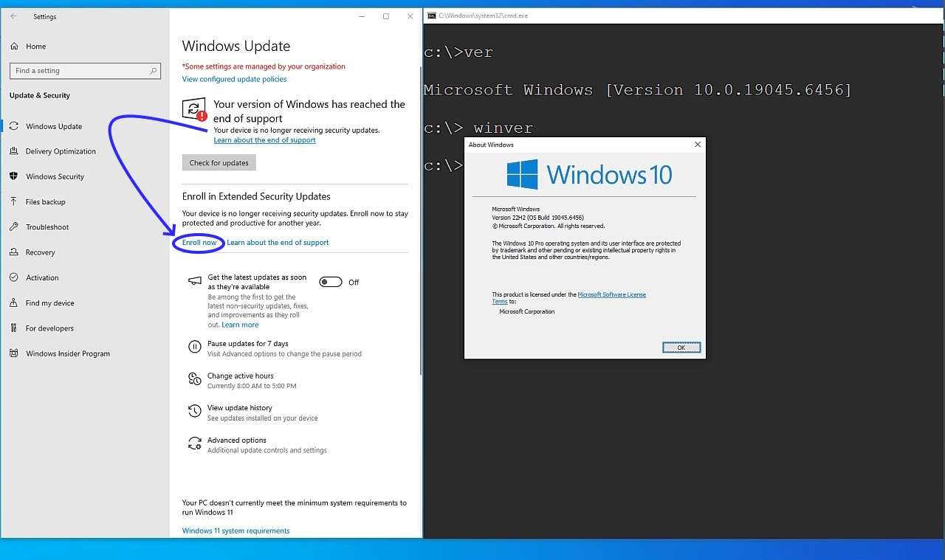Click the megaphone icon for latest updates
Image resolution: width=945 pixels, height=560 pixels.
(195, 281)
